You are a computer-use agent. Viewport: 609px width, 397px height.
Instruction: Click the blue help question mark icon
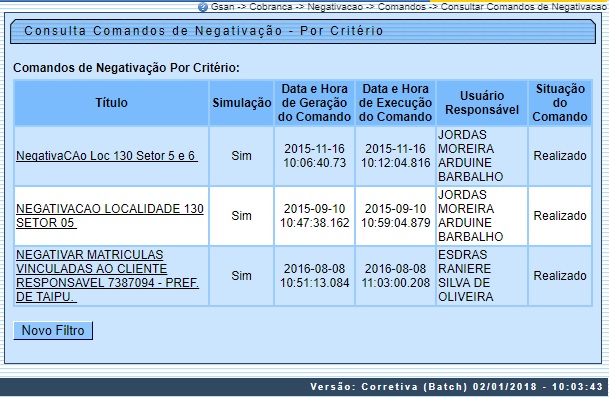coord(203,7)
